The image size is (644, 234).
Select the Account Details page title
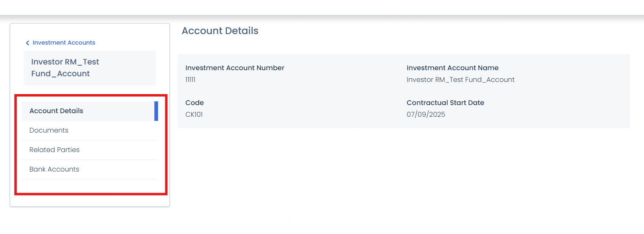point(220,31)
